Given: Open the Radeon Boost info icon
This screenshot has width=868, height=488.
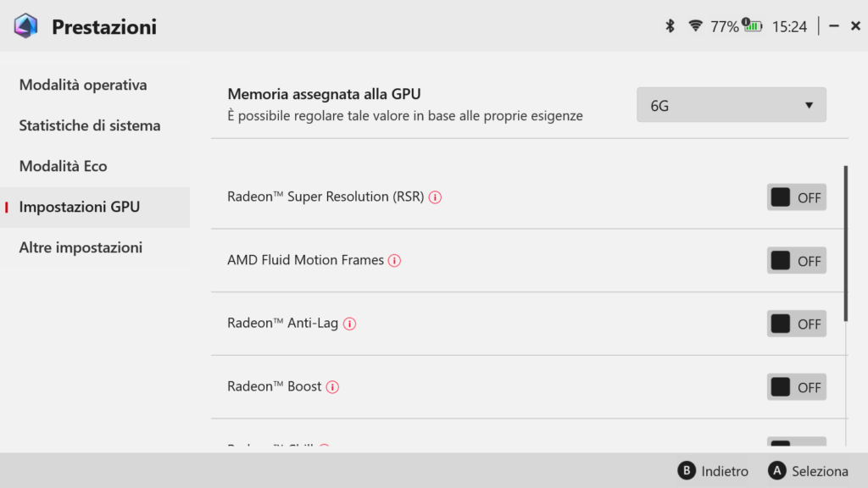Looking at the screenshot, I should click(x=332, y=387).
